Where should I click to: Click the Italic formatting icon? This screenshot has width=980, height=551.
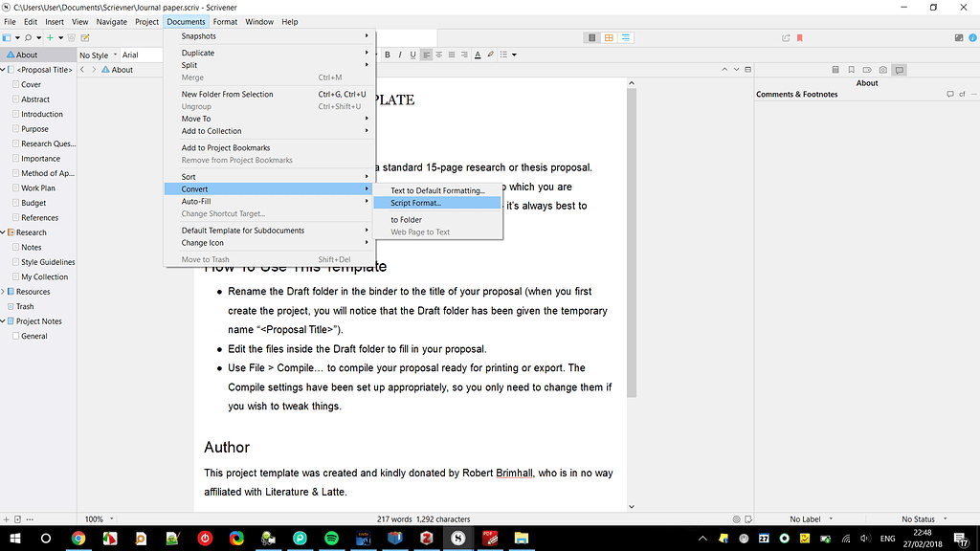pyautogui.click(x=400, y=55)
